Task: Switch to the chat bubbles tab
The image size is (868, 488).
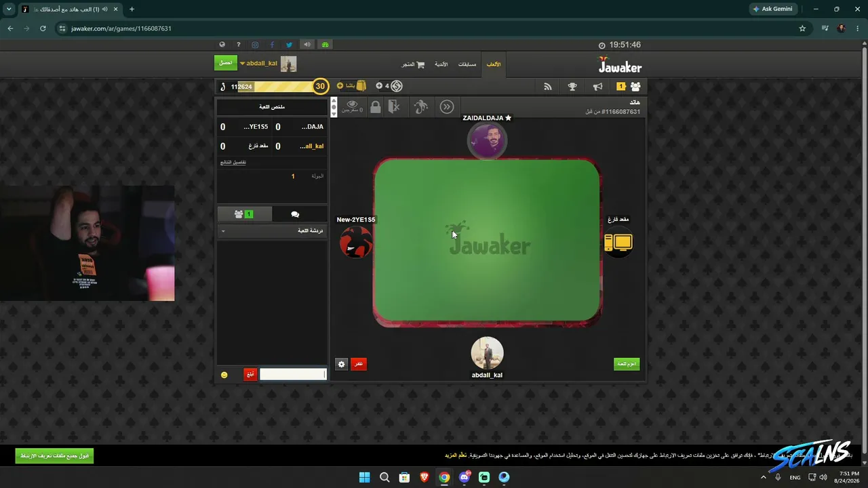Action: click(295, 214)
